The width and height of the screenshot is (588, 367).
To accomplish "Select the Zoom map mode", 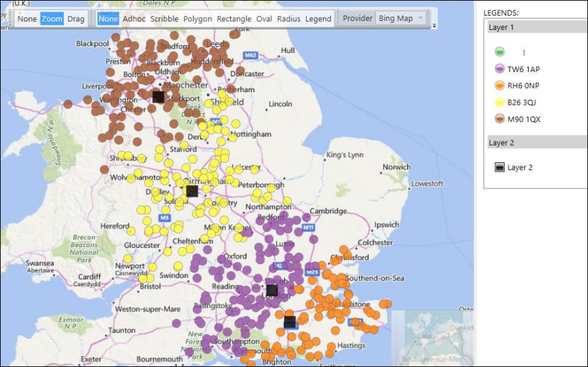I will tap(52, 19).
